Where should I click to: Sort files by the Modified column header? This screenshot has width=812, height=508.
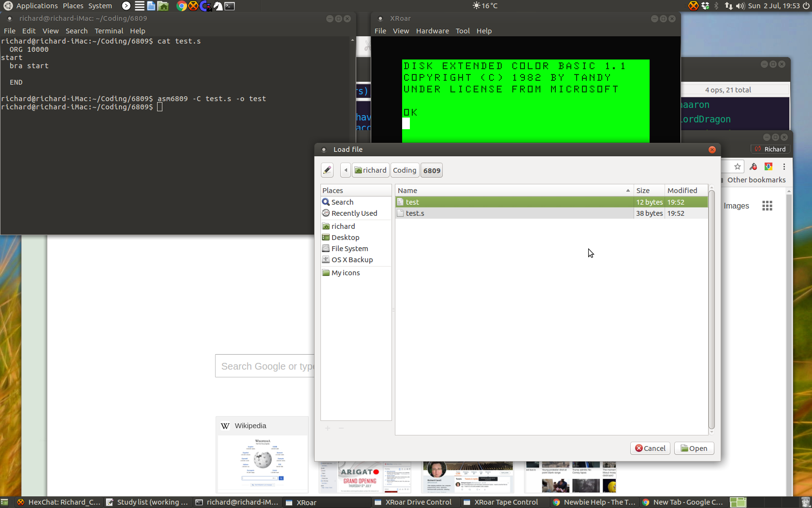[x=686, y=191]
